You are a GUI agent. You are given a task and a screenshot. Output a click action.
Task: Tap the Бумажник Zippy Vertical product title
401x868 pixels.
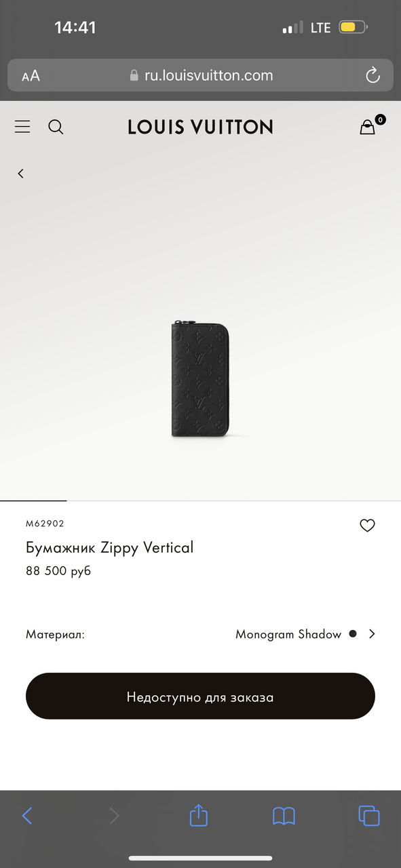click(x=110, y=547)
